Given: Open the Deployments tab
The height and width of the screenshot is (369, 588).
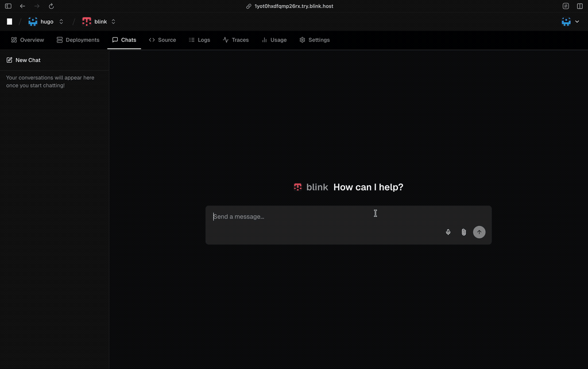Looking at the screenshot, I should [78, 40].
